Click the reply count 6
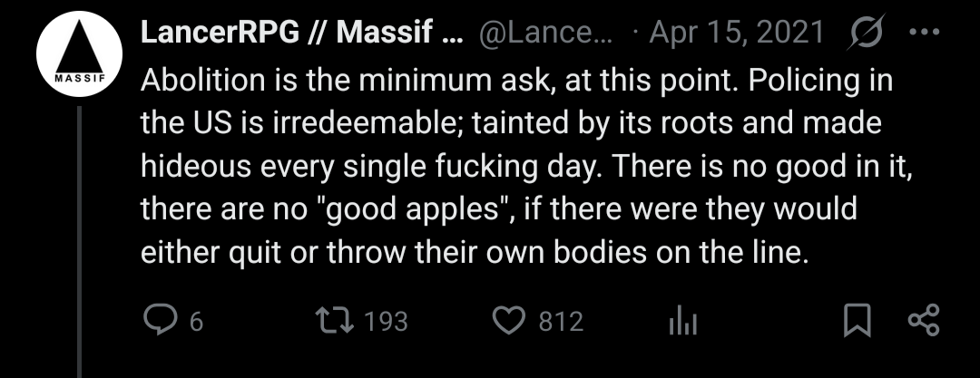This screenshot has width=980, height=378. [195, 322]
